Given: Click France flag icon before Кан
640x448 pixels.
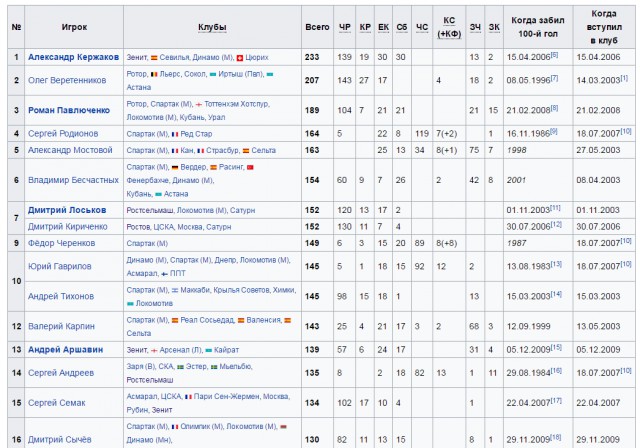Looking at the screenshot, I should [x=175, y=151].
